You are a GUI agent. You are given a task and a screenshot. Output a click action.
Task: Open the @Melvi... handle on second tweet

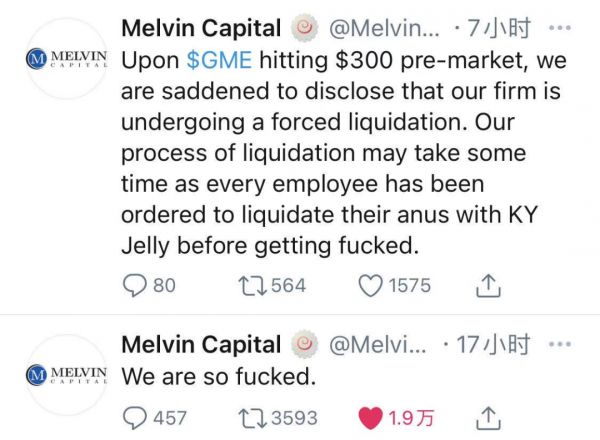click(x=381, y=345)
